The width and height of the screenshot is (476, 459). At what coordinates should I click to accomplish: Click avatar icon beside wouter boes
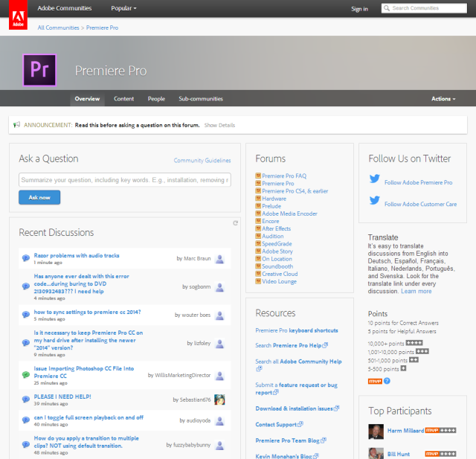click(x=219, y=315)
